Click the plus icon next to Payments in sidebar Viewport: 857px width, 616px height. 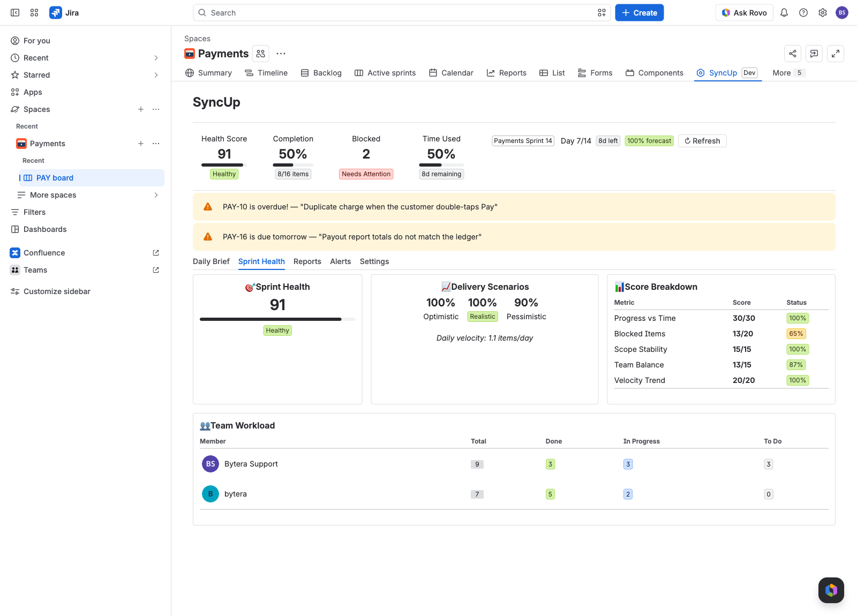click(141, 144)
